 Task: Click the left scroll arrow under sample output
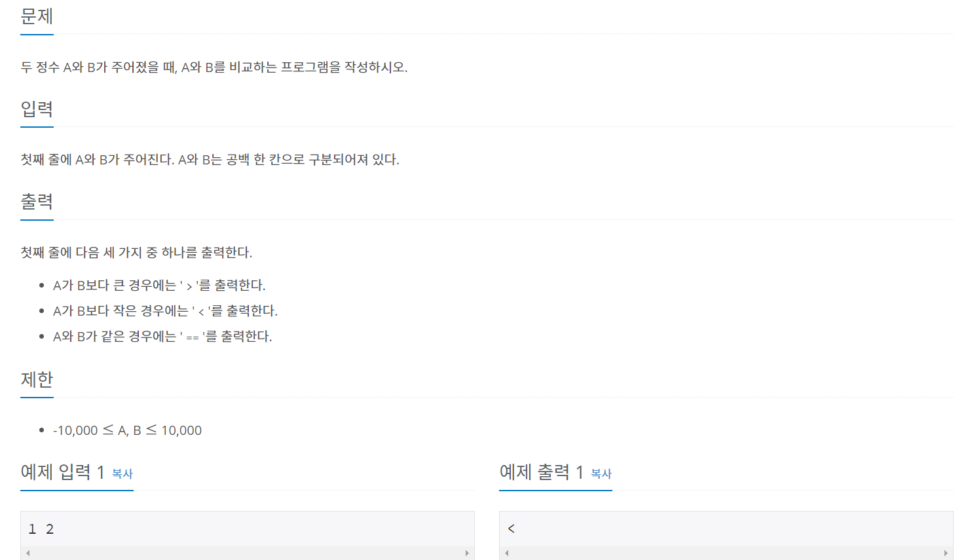coord(506,553)
